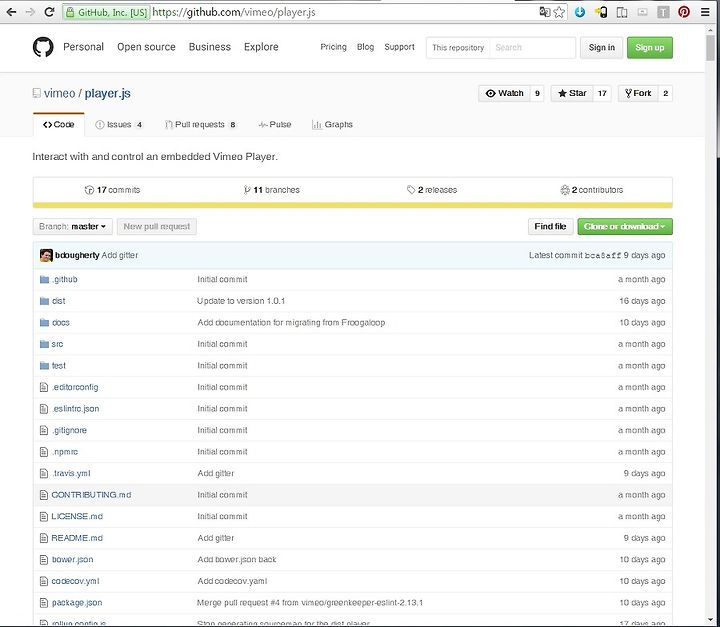Click the vertical page scrollbar thumb

[x=710, y=48]
